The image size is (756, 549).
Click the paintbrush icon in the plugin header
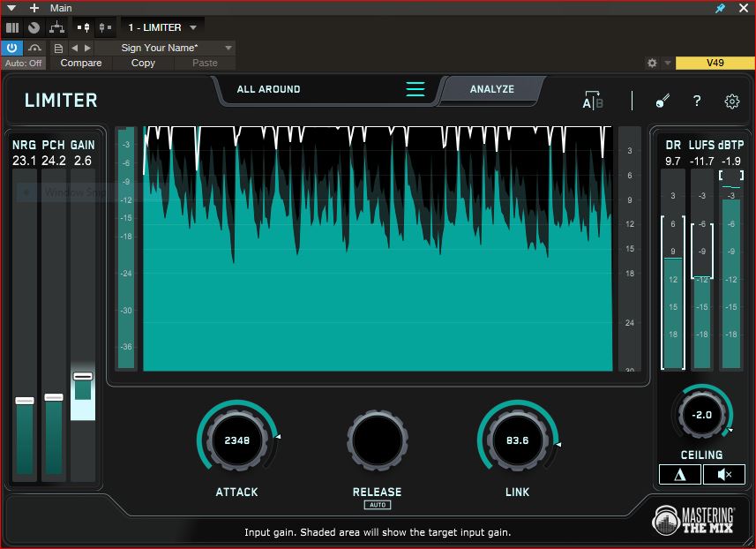point(662,101)
